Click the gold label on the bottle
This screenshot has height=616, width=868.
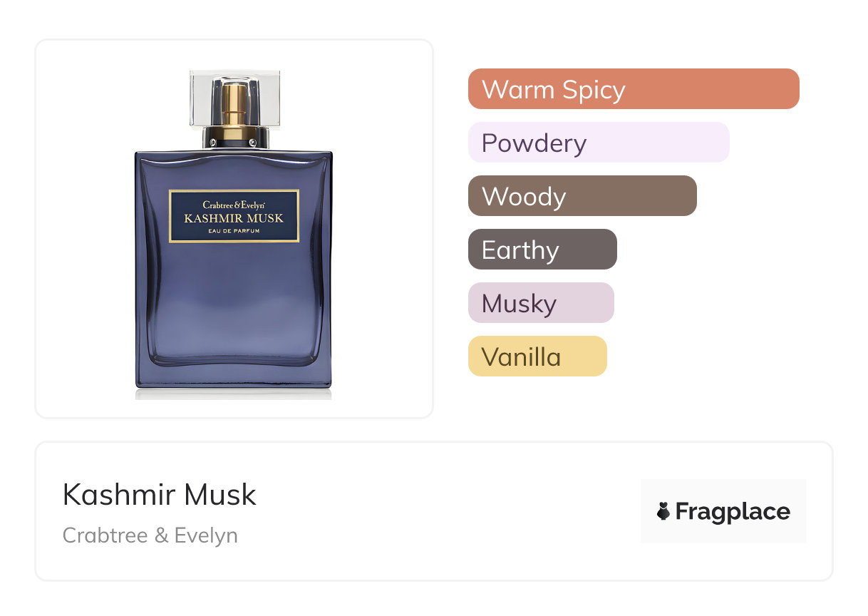[x=234, y=216]
